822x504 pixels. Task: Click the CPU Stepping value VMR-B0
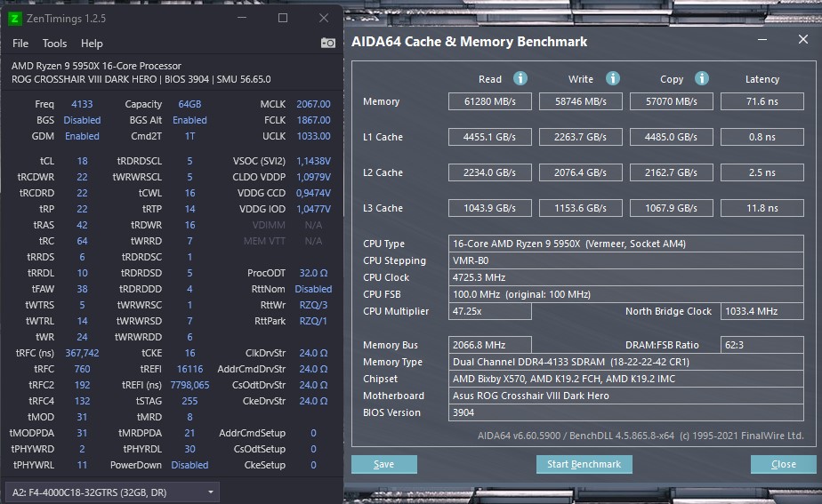tap(626, 260)
